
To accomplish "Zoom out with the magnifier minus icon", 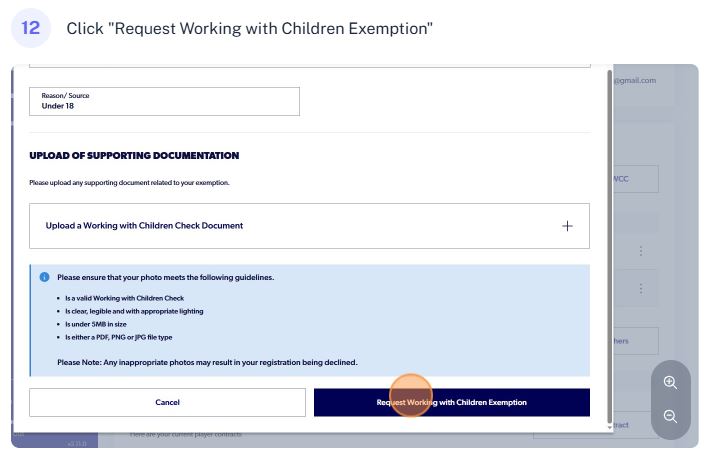I will pyautogui.click(x=670, y=416).
